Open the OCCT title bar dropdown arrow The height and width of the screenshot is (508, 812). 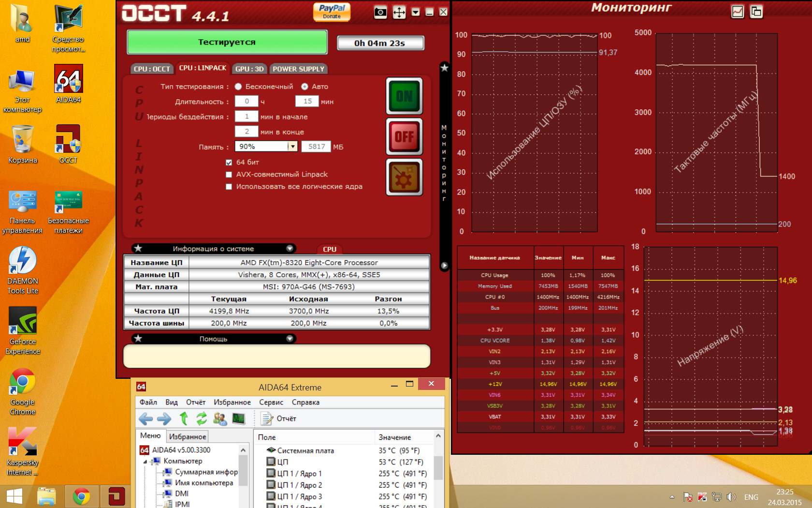tap(416, 12)
